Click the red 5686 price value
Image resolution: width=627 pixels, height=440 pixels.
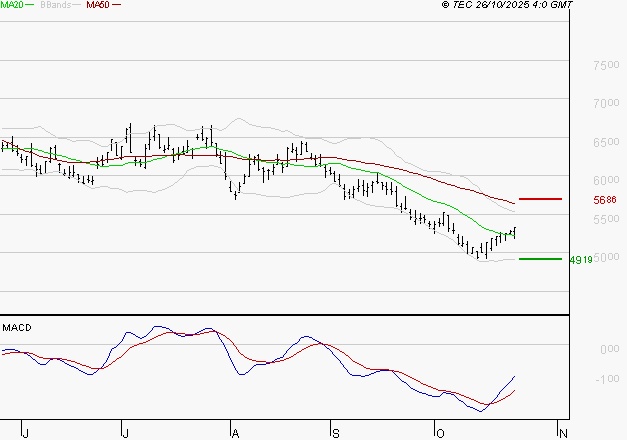[x=604, y=200]
